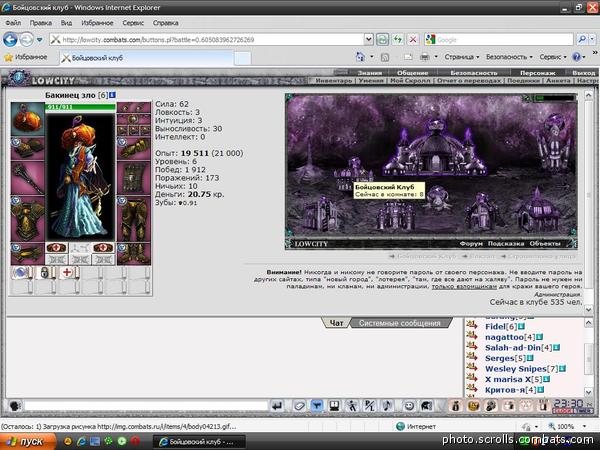The height and width of the screenshot is (450, 600).
Task: Open the zoom level 100% dropdown
Action: [584, 427]
